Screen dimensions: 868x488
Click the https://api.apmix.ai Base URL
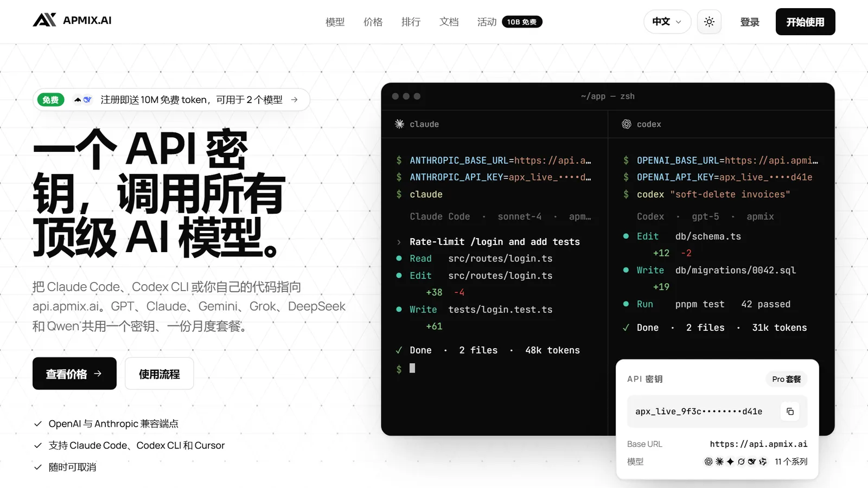click(758, 444)
